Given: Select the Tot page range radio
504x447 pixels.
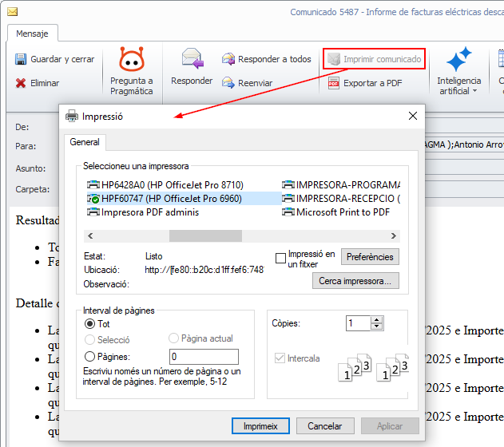Looking at the screenshot, I should (x=89, y=324).
